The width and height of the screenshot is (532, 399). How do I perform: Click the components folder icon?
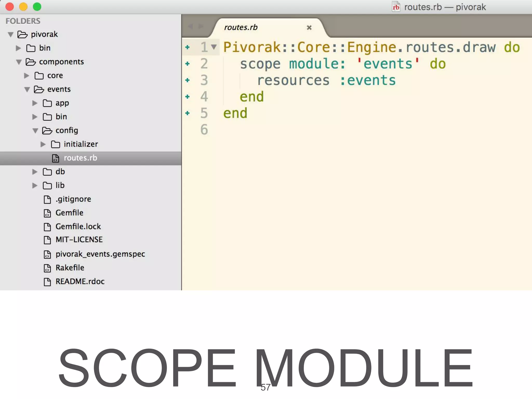tap(31, 62)
